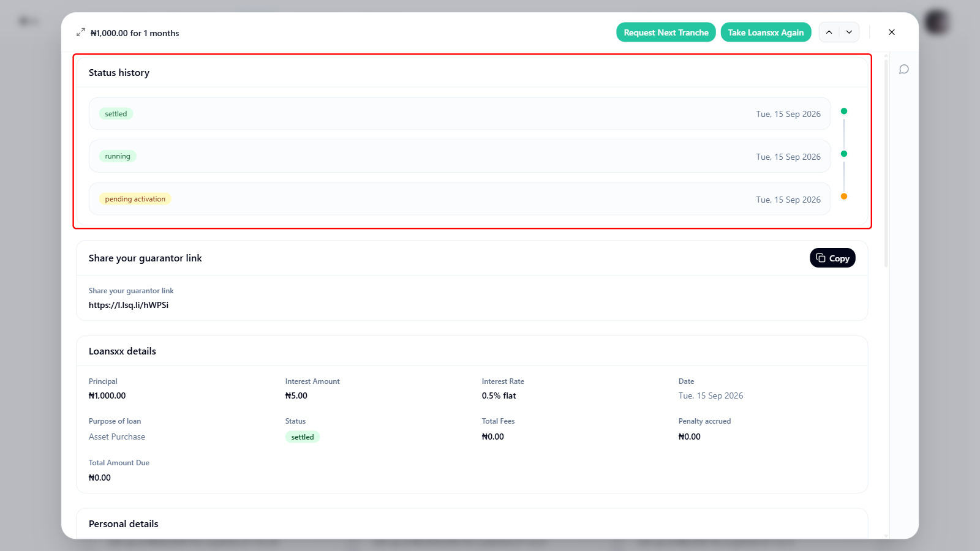Image resolution: width=980 pixels, height=551 pixels.
Task: Click the Principal value ₦1,000.00
Action: tap(107, 395)
